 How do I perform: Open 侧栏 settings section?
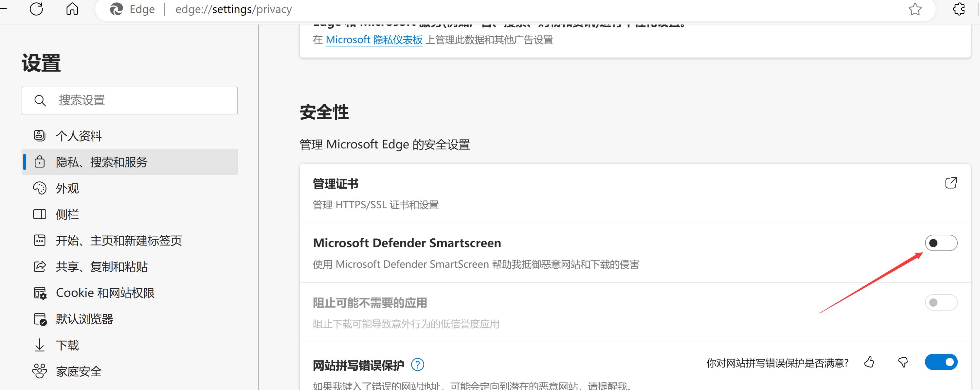[130, 214]
